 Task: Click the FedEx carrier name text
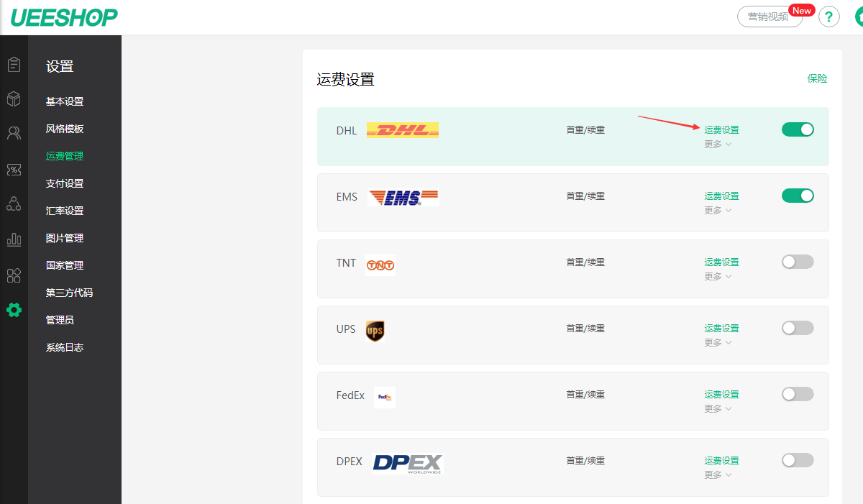pos(350,395)
